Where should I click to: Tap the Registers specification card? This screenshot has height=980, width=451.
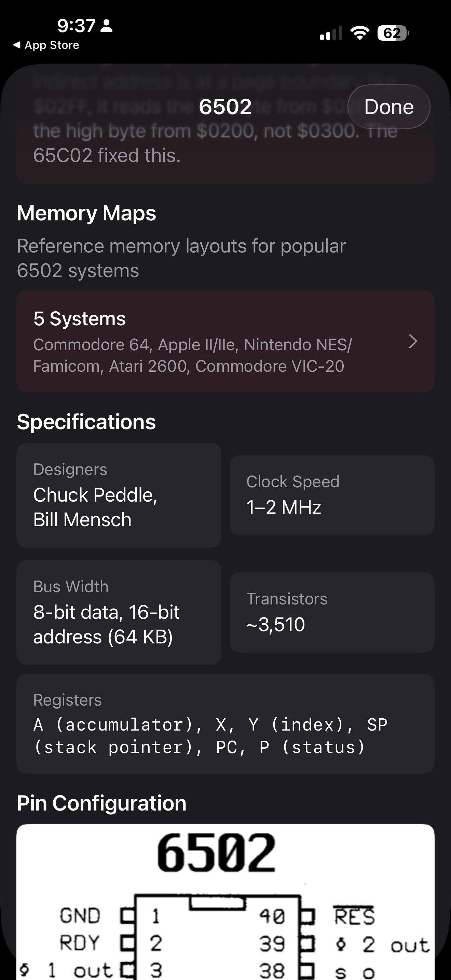point(225,723)
